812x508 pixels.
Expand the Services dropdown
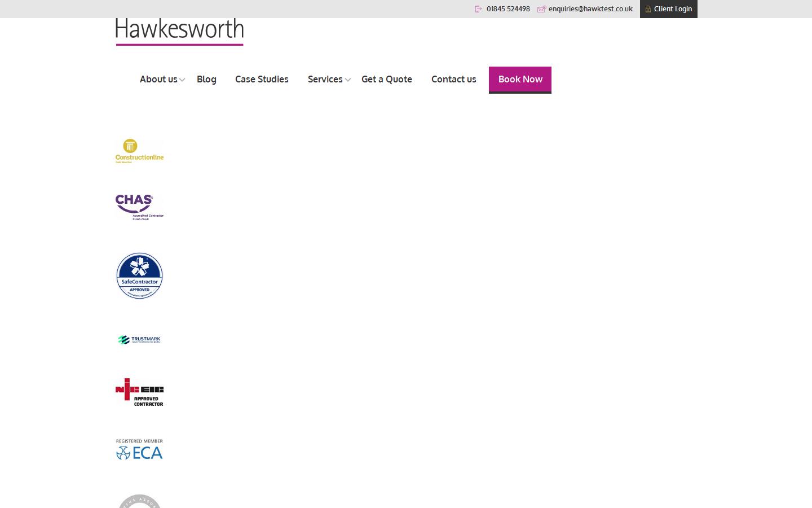[x=325, y=79]
